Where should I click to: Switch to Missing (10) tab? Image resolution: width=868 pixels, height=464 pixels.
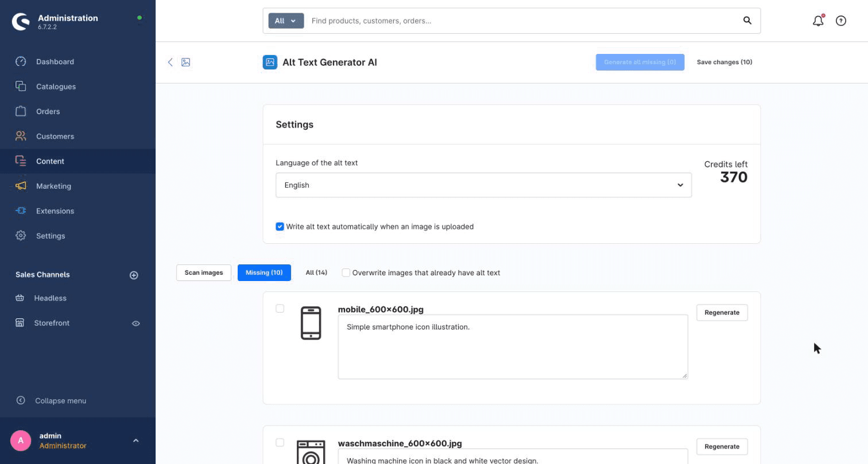(x=264, y=272)
